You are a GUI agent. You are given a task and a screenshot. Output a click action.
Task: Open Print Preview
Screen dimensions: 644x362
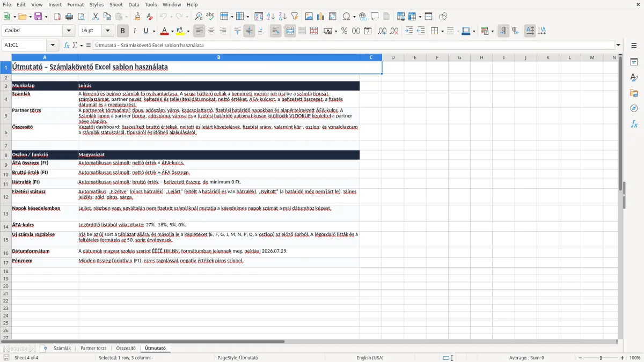[x=81, y=17]
